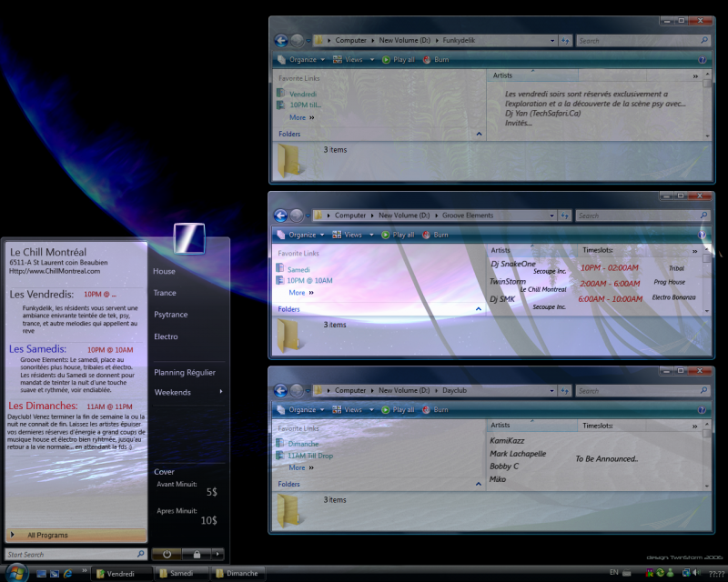The image size is (728, 582).
Task: Focus the Start Search field in the Start menu
Action: pos(76,554)
